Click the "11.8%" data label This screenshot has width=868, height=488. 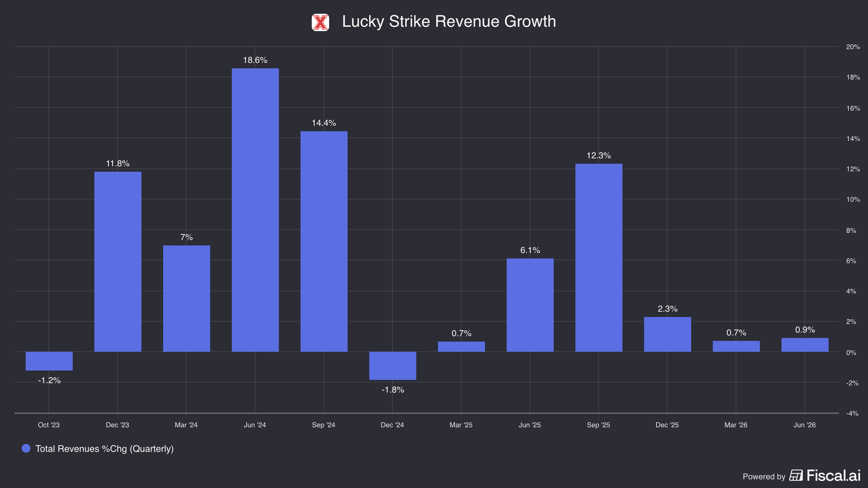[118, 163]
